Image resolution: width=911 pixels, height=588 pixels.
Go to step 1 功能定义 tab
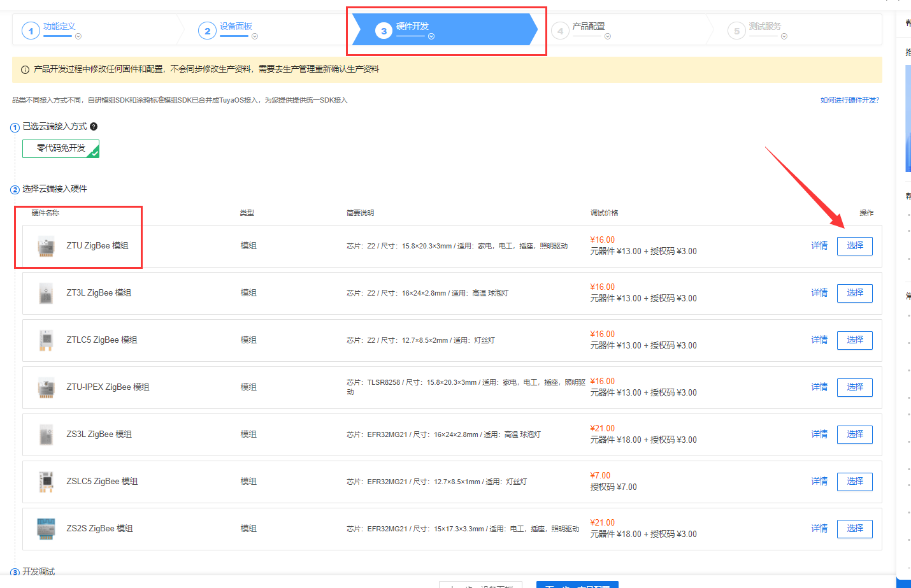point(59,27)
